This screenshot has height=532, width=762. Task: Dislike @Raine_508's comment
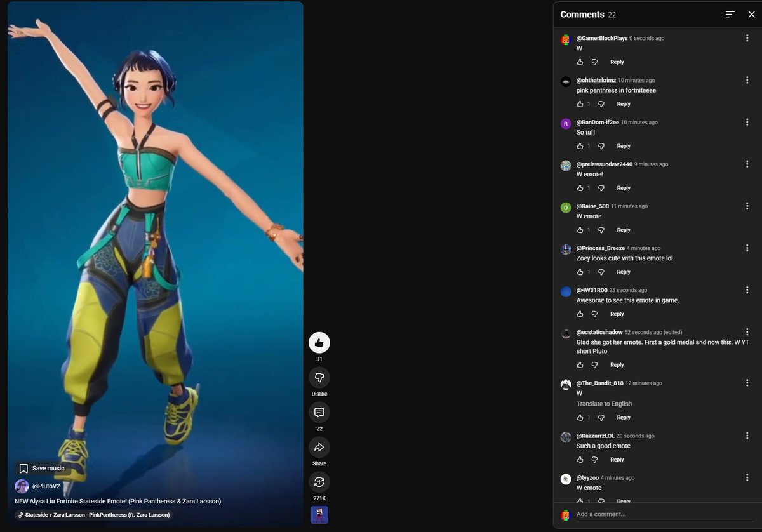(601, 230)
